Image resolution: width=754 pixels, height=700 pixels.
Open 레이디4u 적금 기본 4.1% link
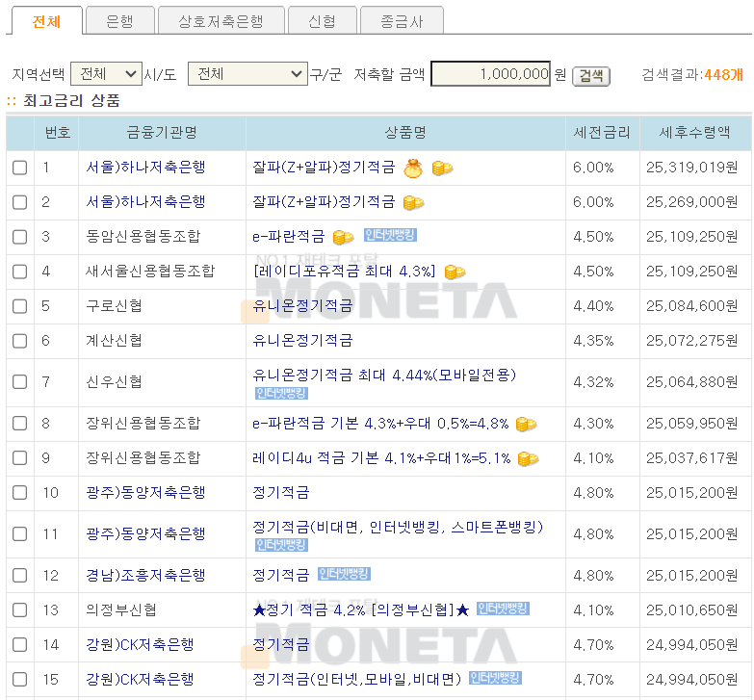[x=381, y=458]
